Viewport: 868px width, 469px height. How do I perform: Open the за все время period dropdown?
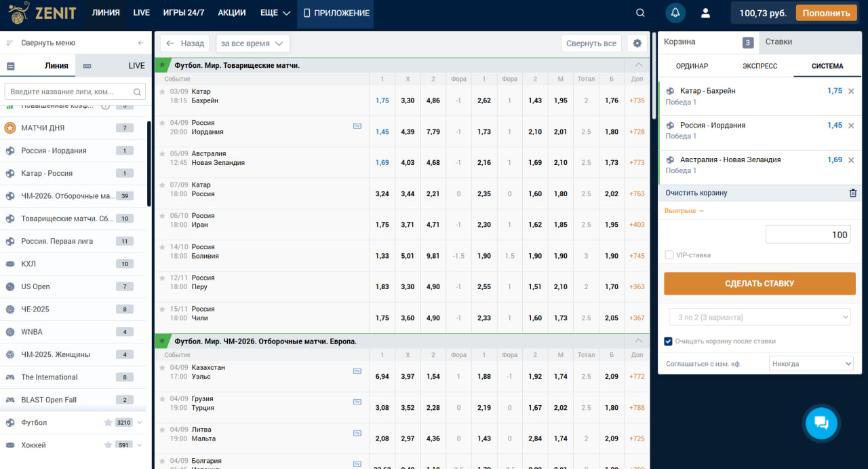click(253, 43)
